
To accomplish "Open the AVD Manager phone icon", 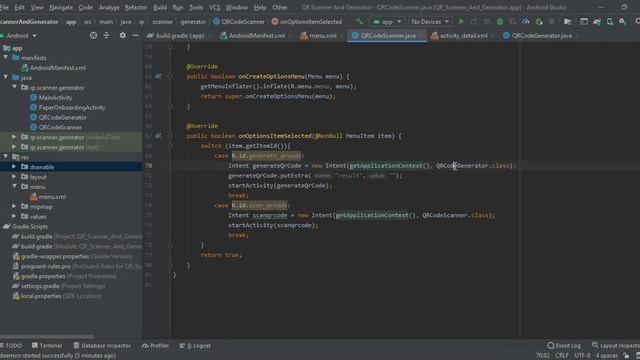I will click(610, 22).
